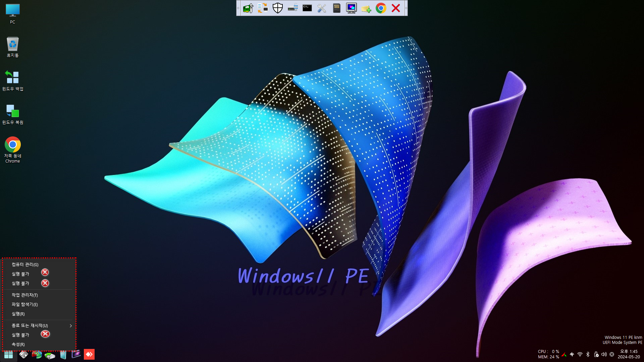Screen dimensions: 644x362
Task: Click the CPU and MEM usage readout
Action: point(548,354)
